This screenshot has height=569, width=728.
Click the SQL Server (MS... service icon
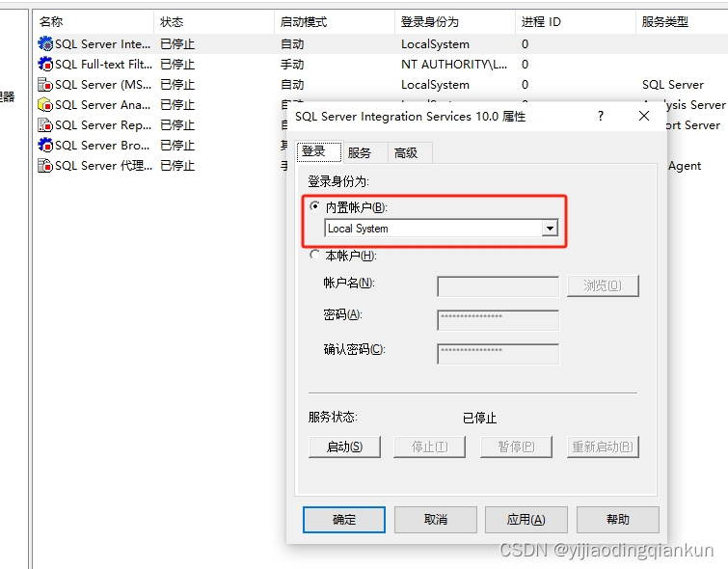(x=45, y=85)
